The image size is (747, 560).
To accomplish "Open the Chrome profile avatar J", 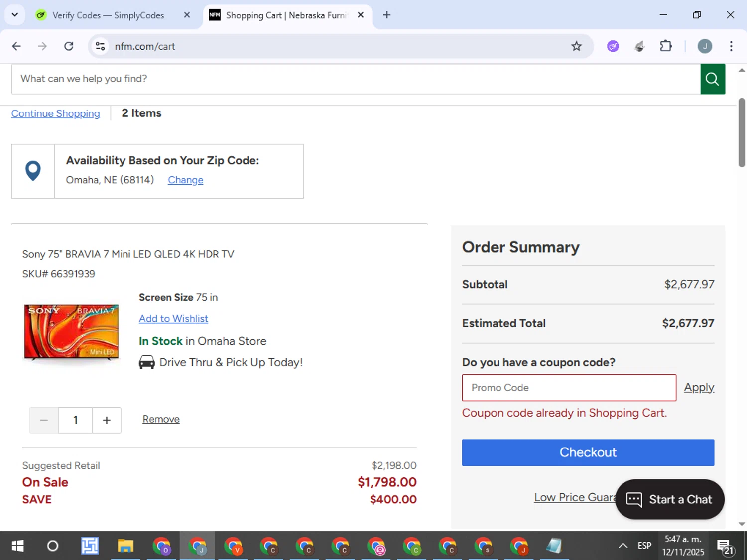I will point(705,46).
